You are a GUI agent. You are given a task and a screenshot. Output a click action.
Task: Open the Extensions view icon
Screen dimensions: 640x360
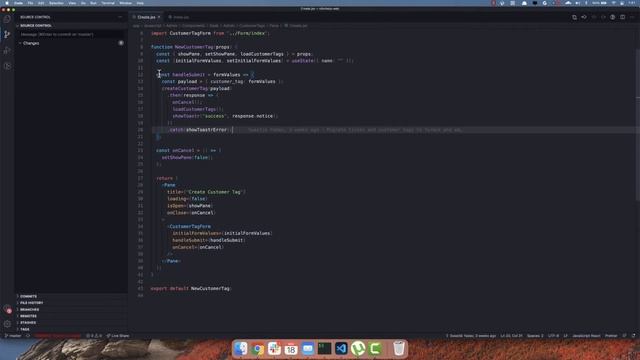coord(7,66)
